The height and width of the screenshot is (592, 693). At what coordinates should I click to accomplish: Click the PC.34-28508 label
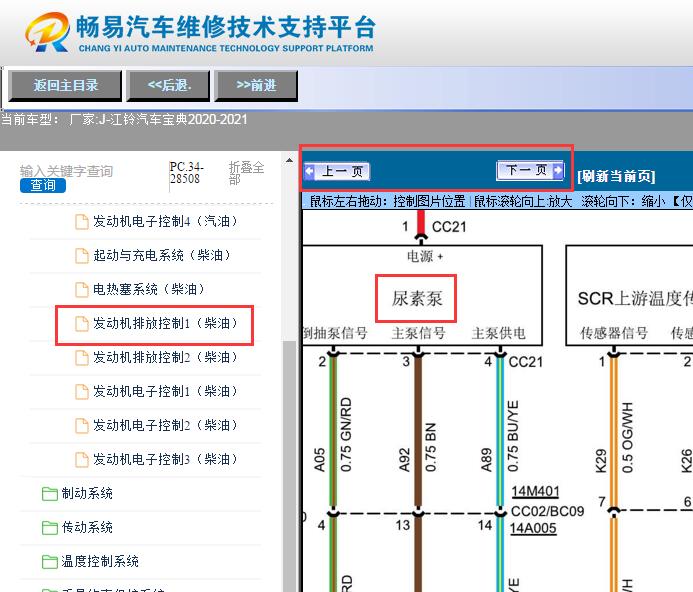[x=187, y=173]
